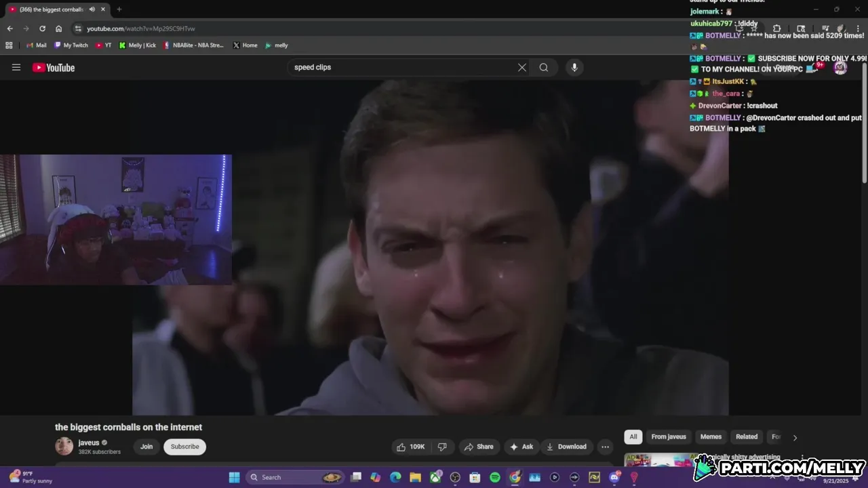Select the 'Memes' filter chip
The height and width of the screenshot is (488, 868).
[711, 436]
